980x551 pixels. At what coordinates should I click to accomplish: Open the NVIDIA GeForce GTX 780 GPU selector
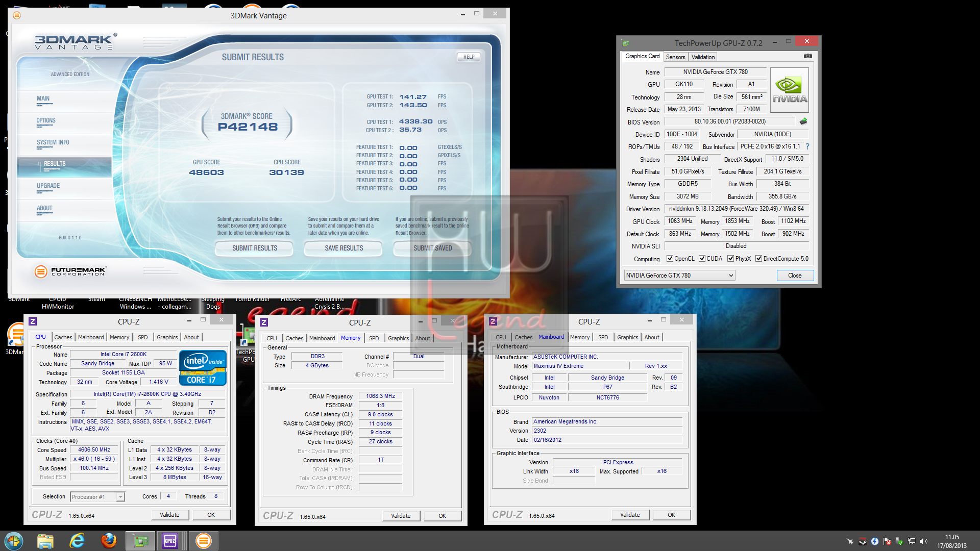(x=679, y=275)
